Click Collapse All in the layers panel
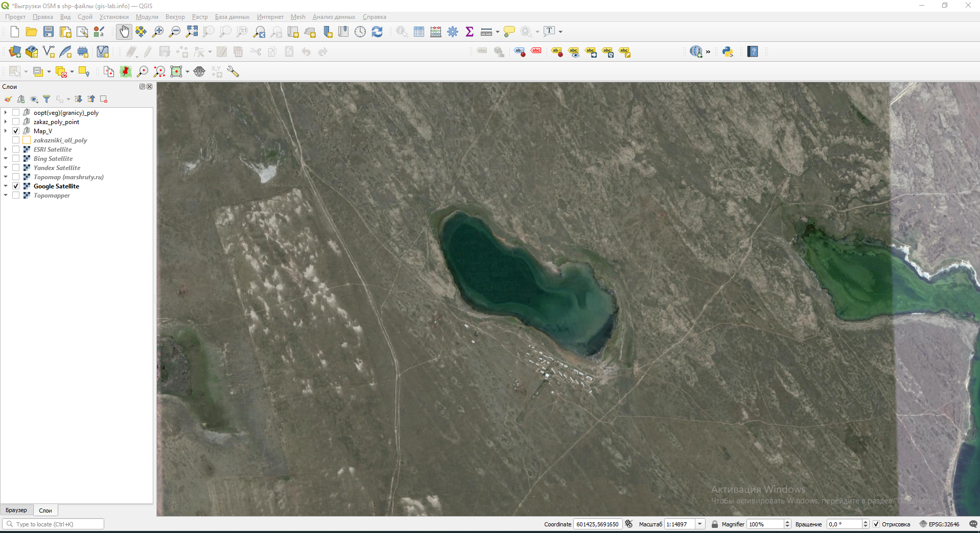 pos(91,99)
